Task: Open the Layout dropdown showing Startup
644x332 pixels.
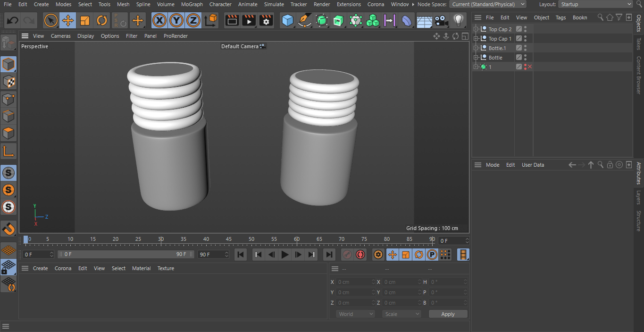Action: coord(595,4)
